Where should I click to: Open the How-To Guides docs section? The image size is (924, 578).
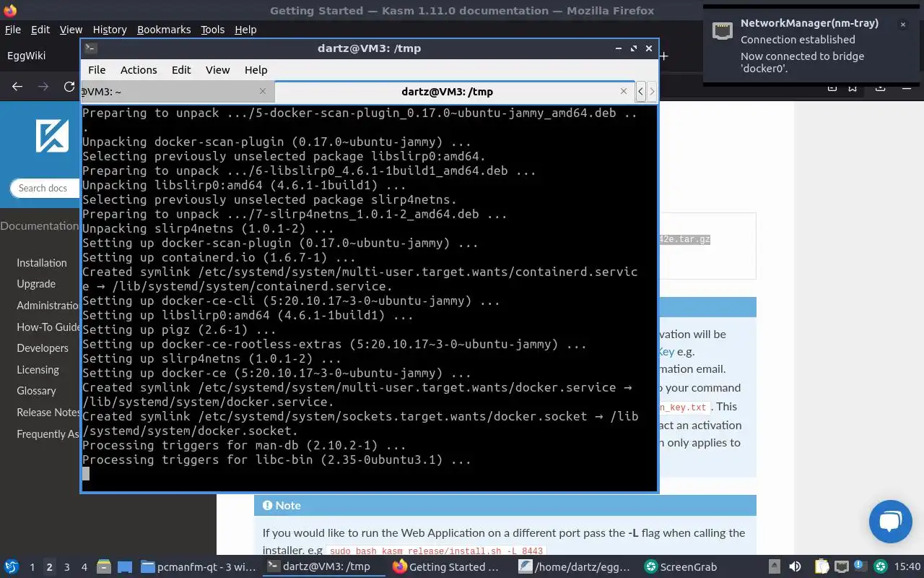pos(48,327)
